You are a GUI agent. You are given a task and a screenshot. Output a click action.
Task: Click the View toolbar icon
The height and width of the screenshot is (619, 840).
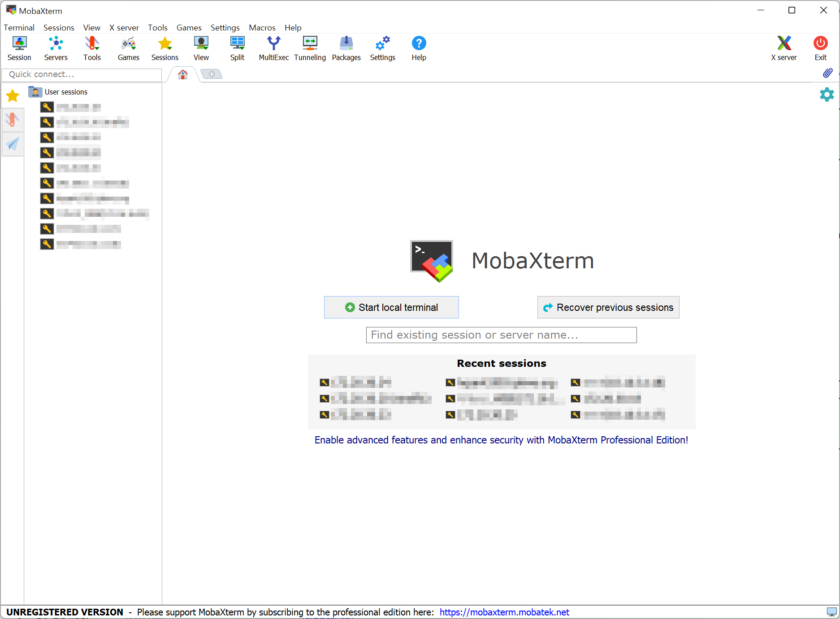click(x=201, y=48)
